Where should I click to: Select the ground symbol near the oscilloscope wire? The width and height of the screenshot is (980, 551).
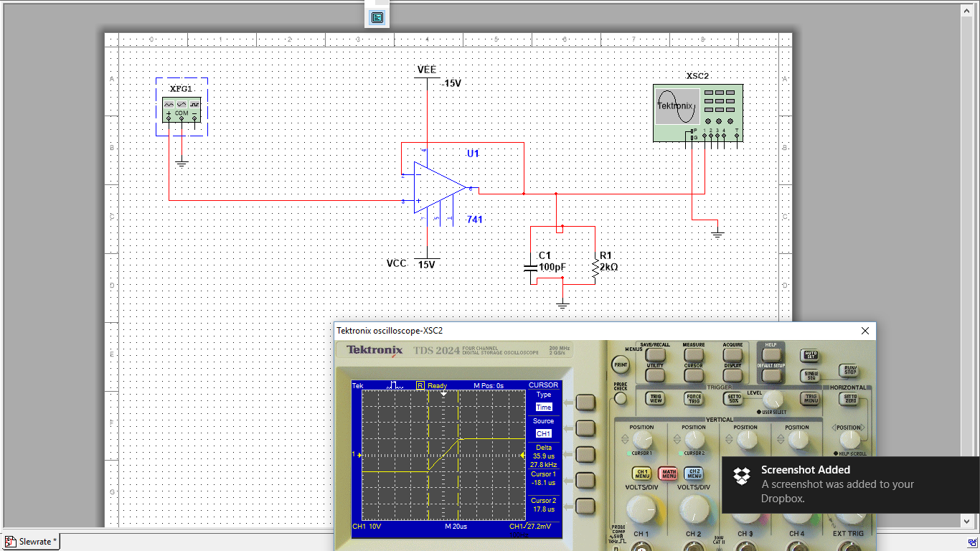coord(717,232)
